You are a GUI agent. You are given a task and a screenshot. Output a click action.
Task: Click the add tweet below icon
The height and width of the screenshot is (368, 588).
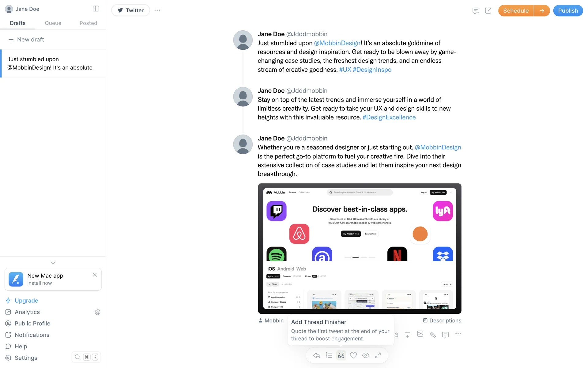tap(407, 335)
